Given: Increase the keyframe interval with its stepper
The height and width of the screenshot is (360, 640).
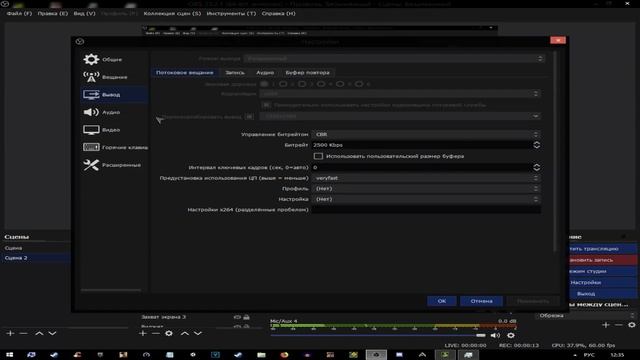Looking at the screenshot, I should coord(537,165).
